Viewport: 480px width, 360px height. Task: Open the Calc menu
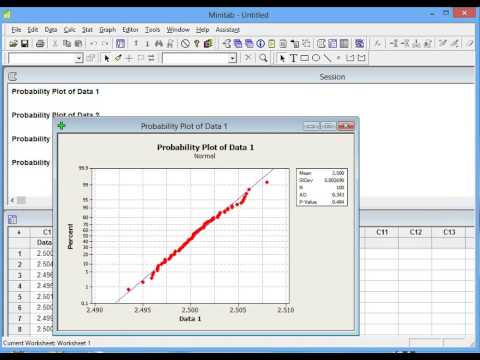70,30
